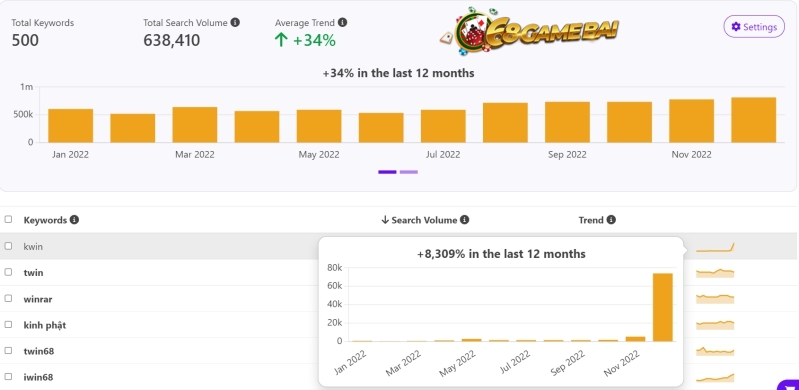Click info icon next to Keywords header

click(x=74, y=220)
